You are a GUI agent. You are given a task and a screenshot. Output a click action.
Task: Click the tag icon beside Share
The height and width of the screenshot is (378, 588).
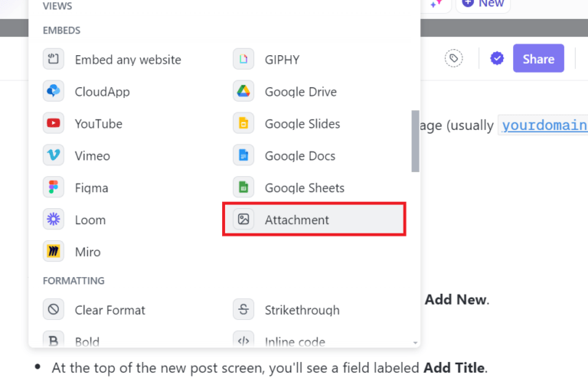[454, 59]
